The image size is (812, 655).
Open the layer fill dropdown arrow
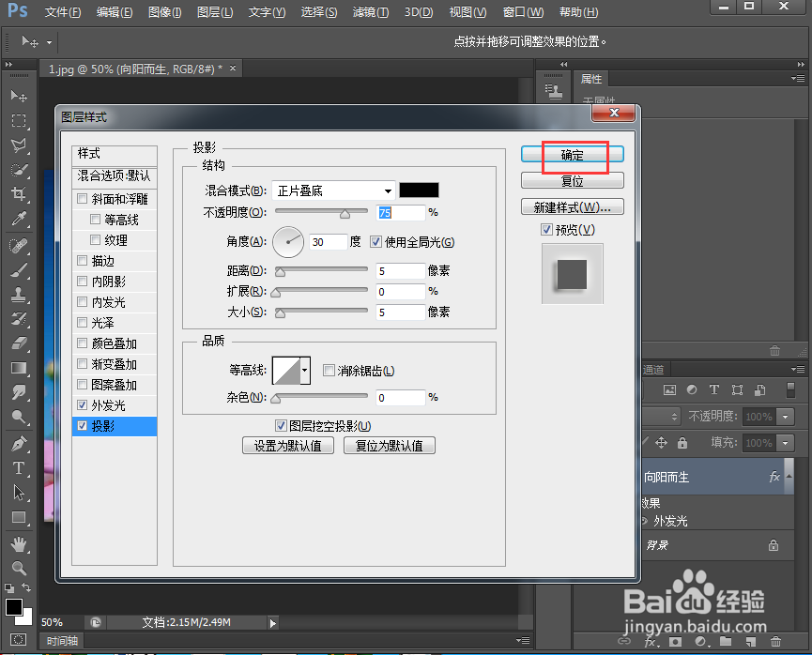(x=786, y=443)
